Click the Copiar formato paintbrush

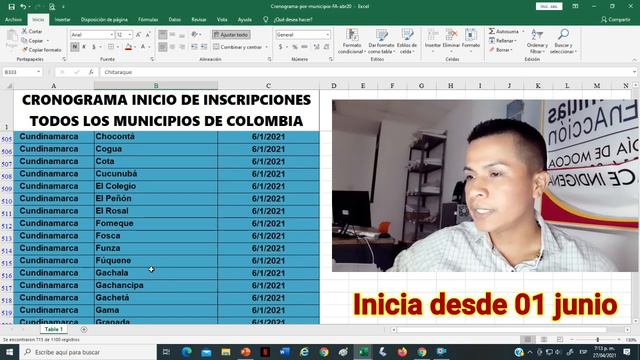41,50
